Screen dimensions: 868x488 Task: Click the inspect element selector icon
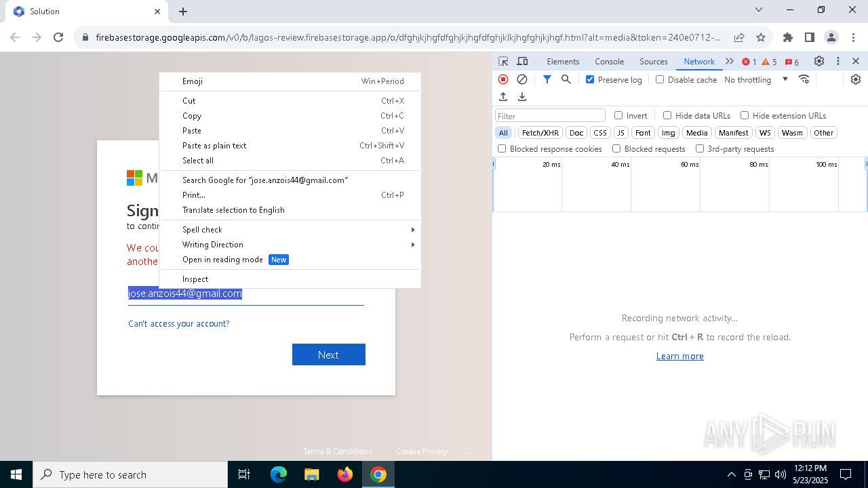click(503, 61)
